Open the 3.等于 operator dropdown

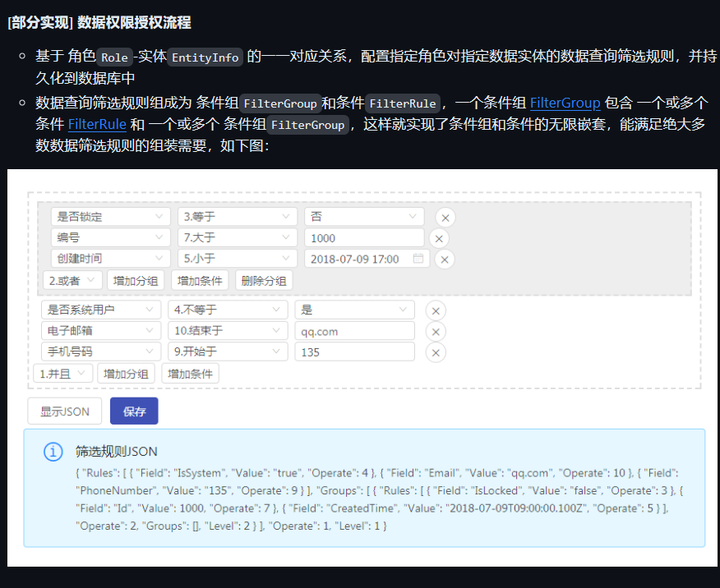pyautogui.click(x=237, y=217)
